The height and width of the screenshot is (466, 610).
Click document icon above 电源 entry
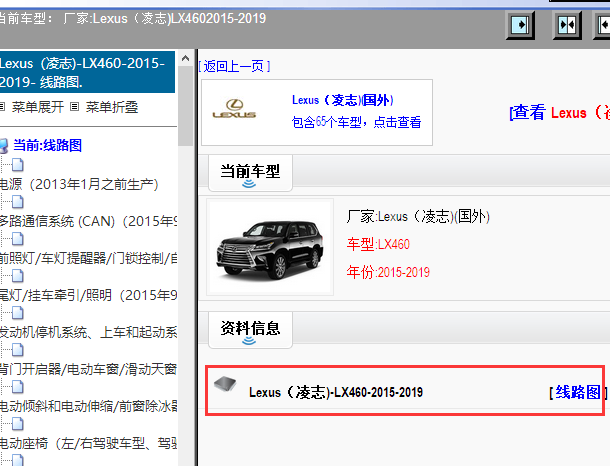point(18,165)
